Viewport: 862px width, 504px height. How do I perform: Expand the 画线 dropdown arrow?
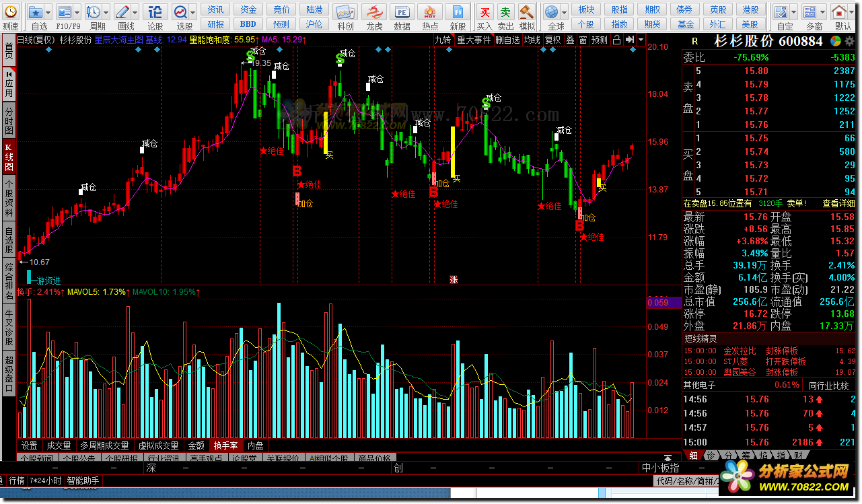135,12
